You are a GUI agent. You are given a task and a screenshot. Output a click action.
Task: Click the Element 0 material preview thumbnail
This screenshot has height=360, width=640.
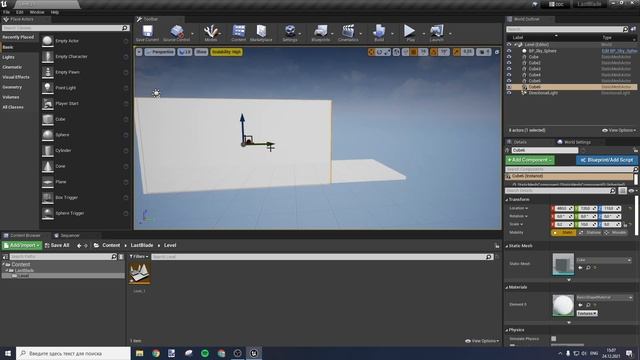click(x=563, y=305)
